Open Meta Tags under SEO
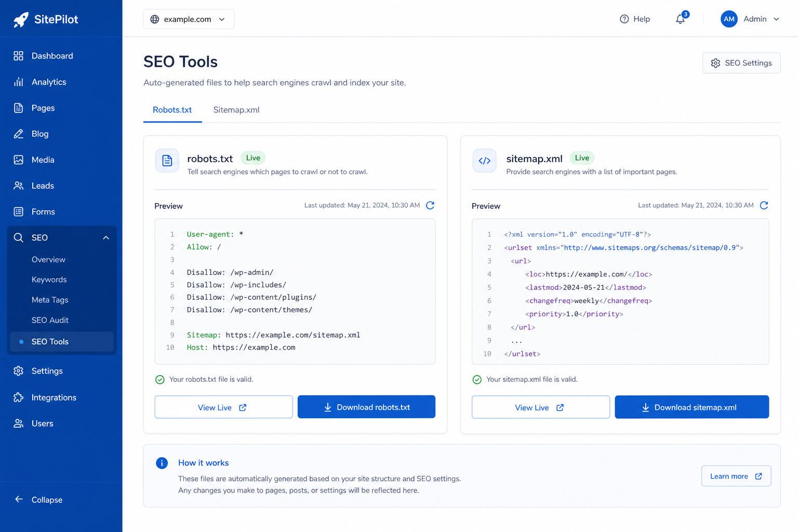The height and width of the screenshot is (532, 798). tap(50, 300)
